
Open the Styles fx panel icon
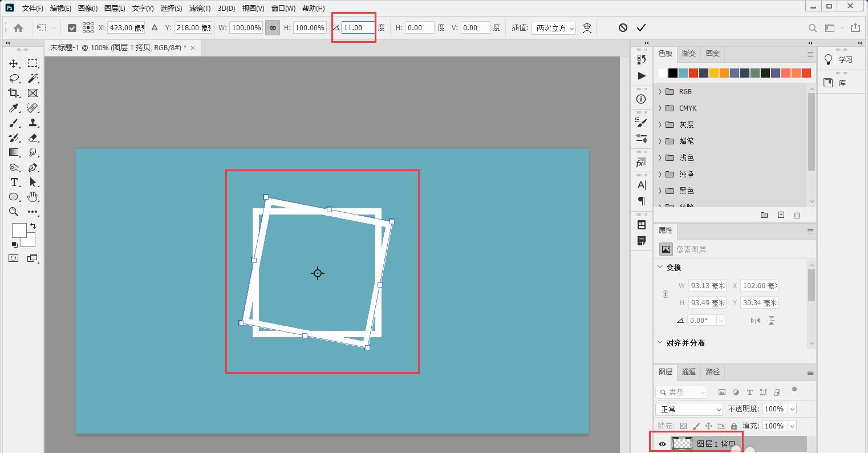pyautogui.click(x=641, y=163)
